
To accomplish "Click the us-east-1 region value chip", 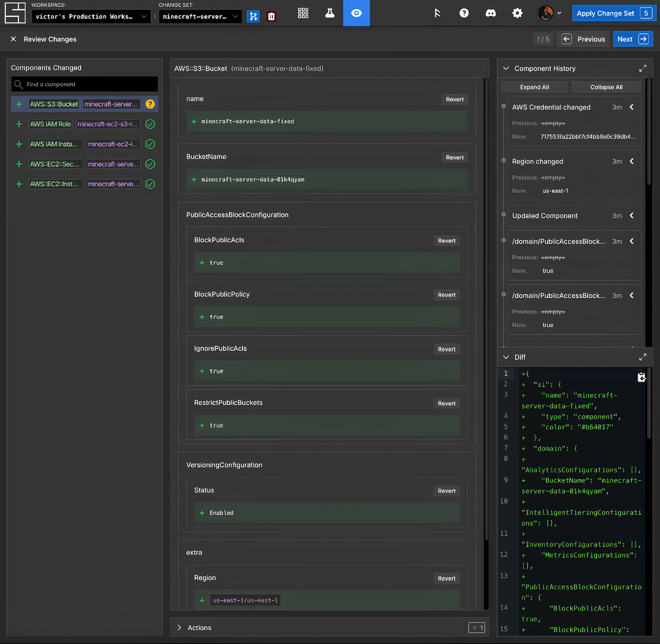I will [x=245, y=600].
